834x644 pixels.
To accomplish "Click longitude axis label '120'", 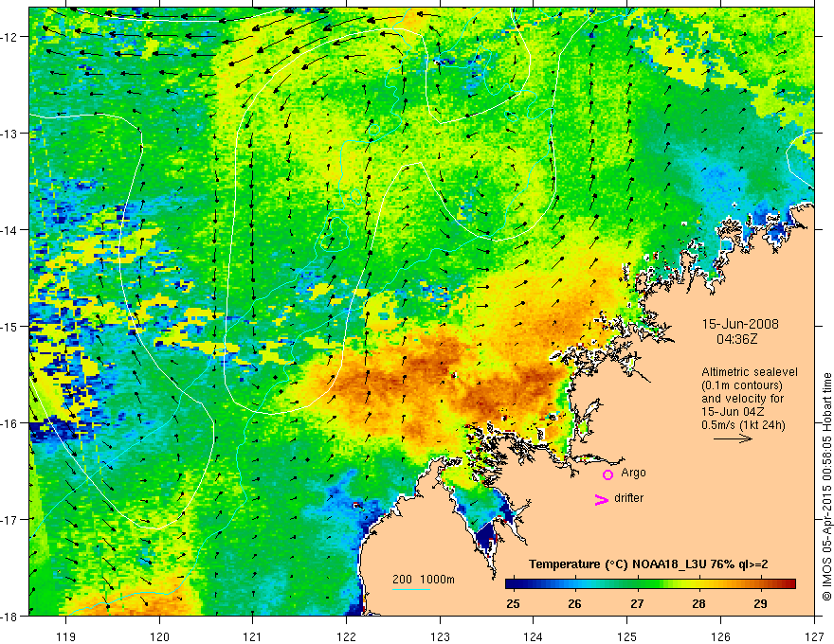I will click(159, 636).
